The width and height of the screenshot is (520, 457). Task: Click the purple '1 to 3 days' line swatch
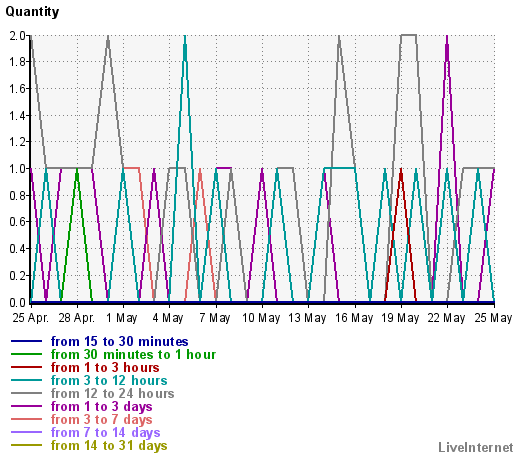click(26, 406)
